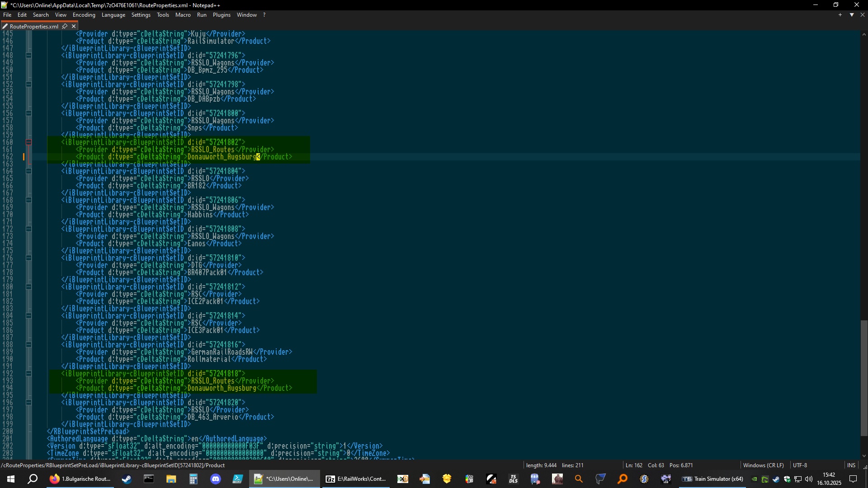Image resolution: width=868 pixels, height=488 pixels.
Task: Open Steam from the taskbar
Action: click(127, 479)
